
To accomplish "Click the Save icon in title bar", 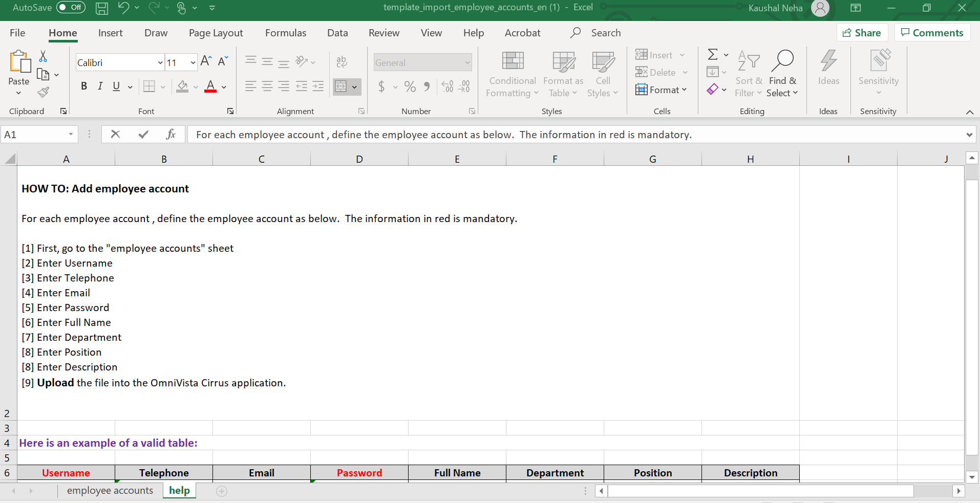I will click(102, 8).
